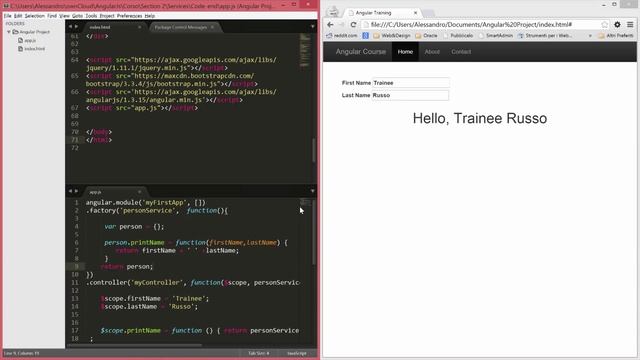Go to previous tab in upper pane
The height and width of the screenshot is (360, 640).
click(x=70, y=27)
